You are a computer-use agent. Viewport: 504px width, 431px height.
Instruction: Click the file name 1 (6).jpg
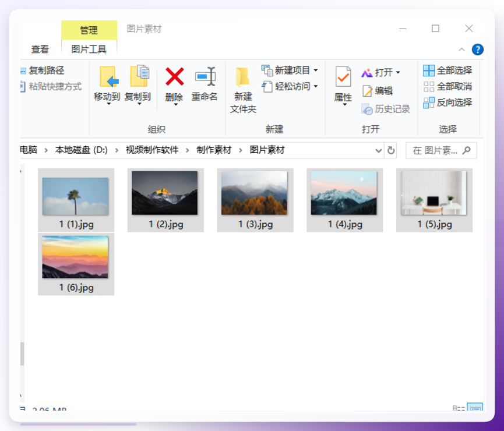tap(76, 287)
